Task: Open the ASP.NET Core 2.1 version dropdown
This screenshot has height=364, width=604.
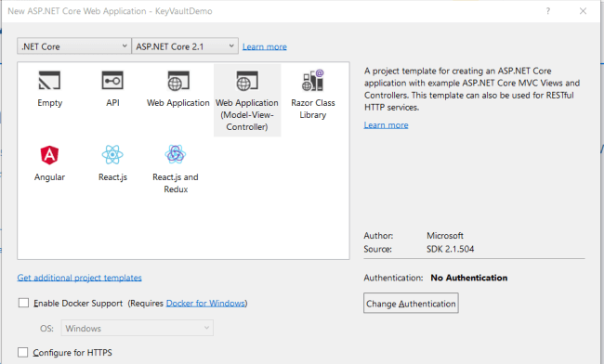Action: (185, 46)
